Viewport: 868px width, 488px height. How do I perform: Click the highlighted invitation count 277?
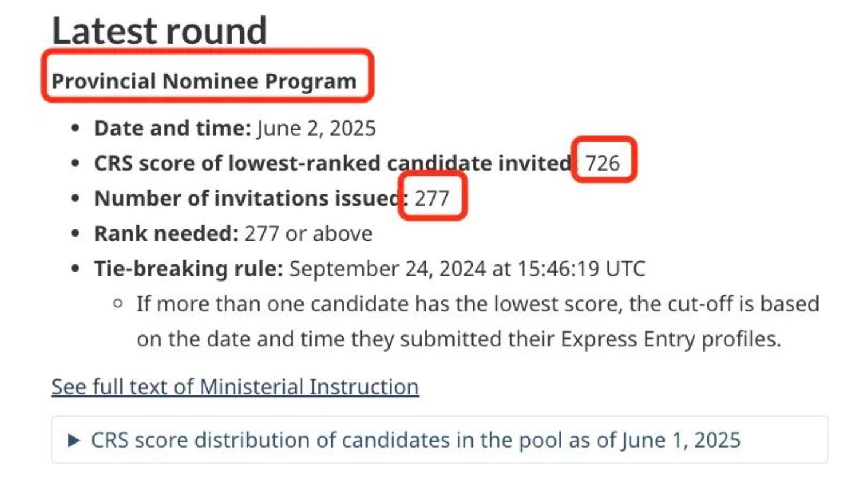pos(432,197)
